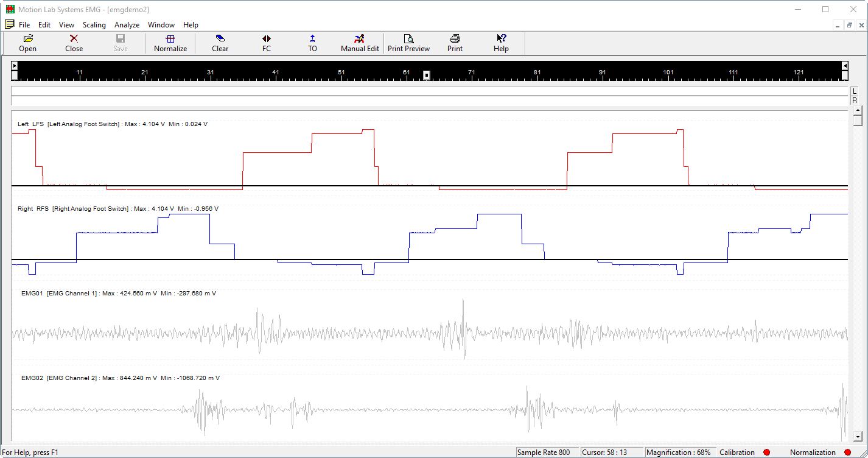The image size is (868, 458).
Task: Print the current EMG data
Action: 454,43
